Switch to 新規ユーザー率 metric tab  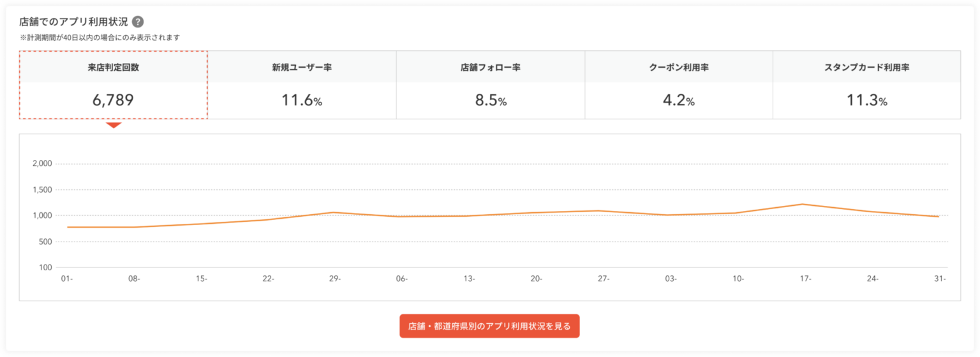click(302, 85)
